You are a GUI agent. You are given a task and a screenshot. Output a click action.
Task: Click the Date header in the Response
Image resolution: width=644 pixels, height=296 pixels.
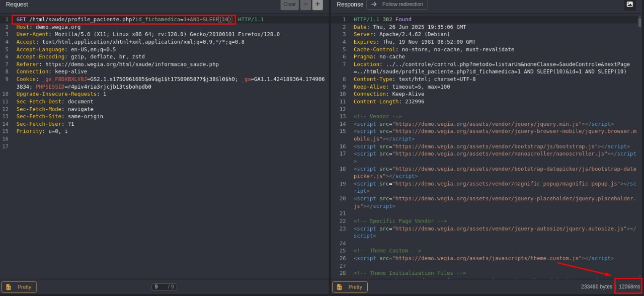click(x=410, y=27)
